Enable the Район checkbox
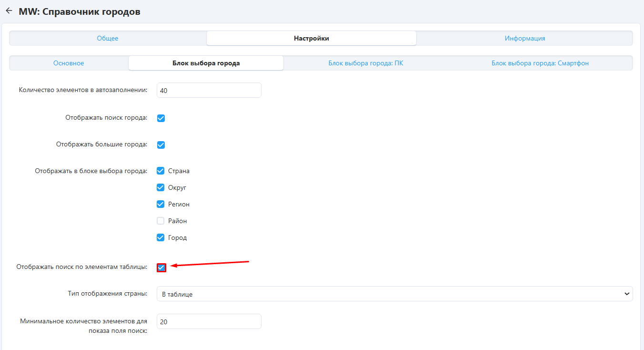 point(161,221)
